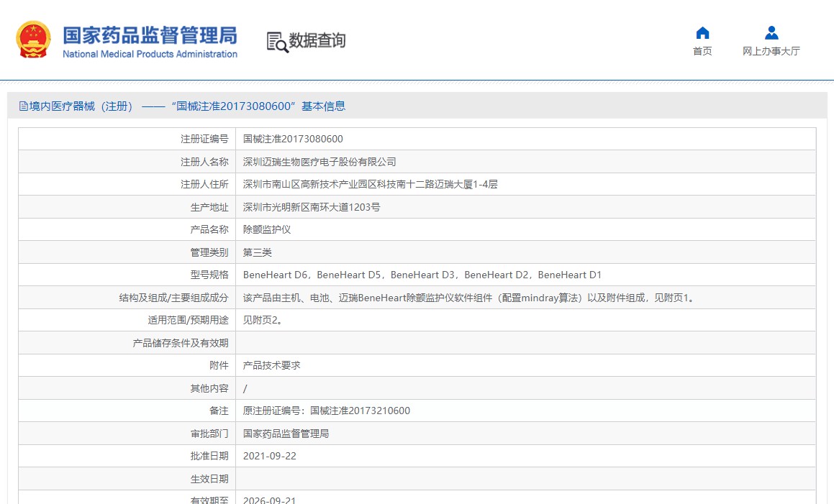Open the 网上办事大厅 link

tap(771, 51)
